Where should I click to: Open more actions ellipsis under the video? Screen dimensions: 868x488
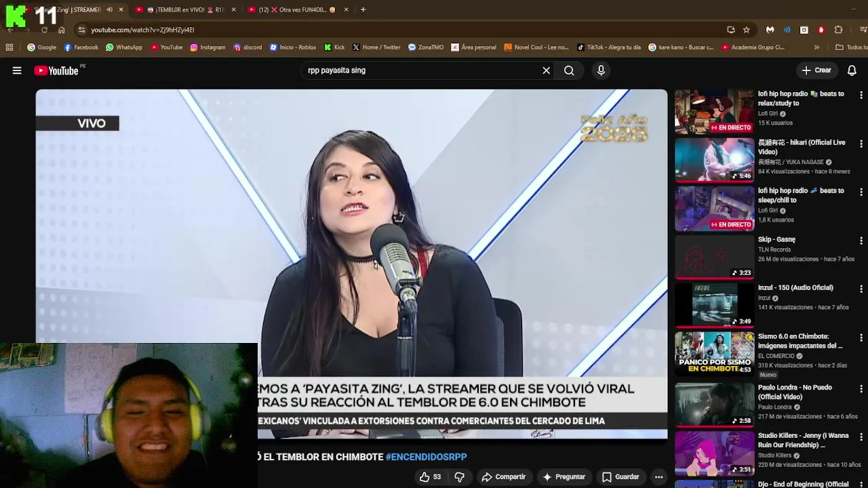(658, 477)
